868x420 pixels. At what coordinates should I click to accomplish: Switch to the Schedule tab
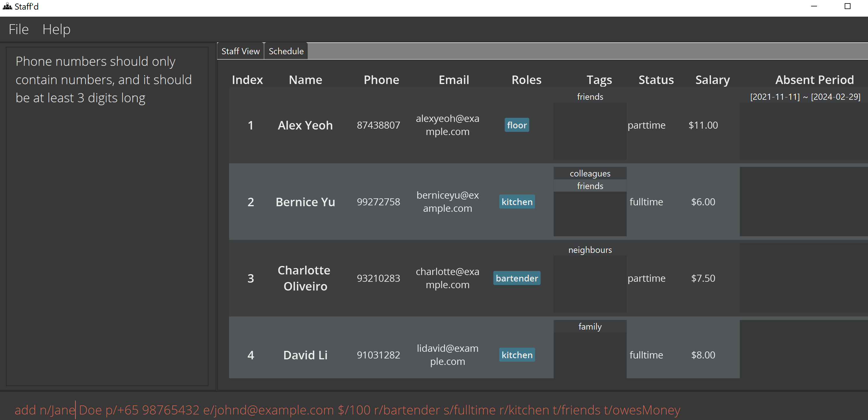286,51
